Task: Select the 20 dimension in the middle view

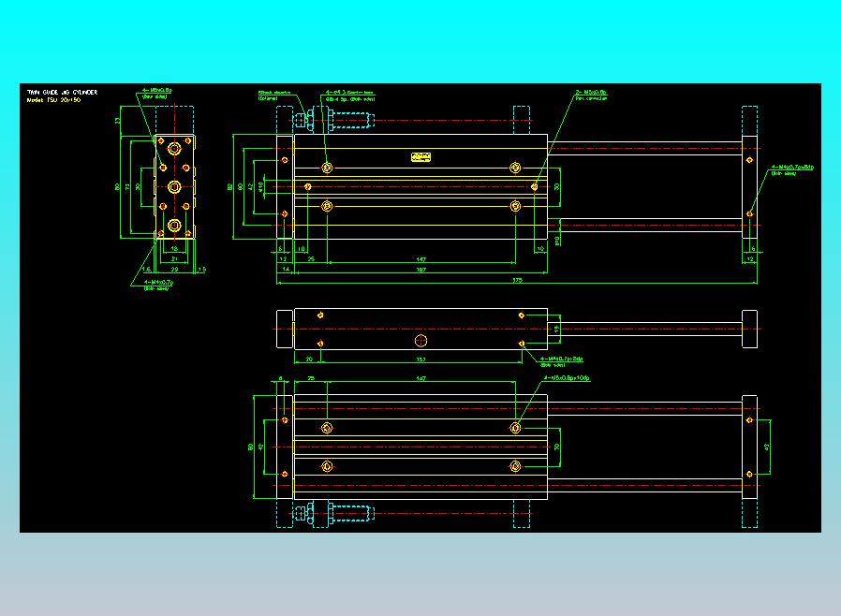Action: (x=309, y=359)
